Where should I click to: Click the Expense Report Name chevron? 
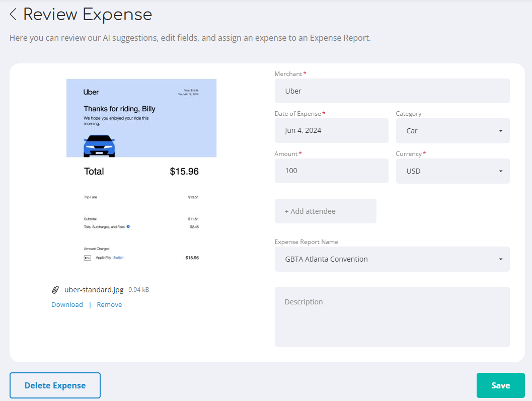(x=500, y=259)
